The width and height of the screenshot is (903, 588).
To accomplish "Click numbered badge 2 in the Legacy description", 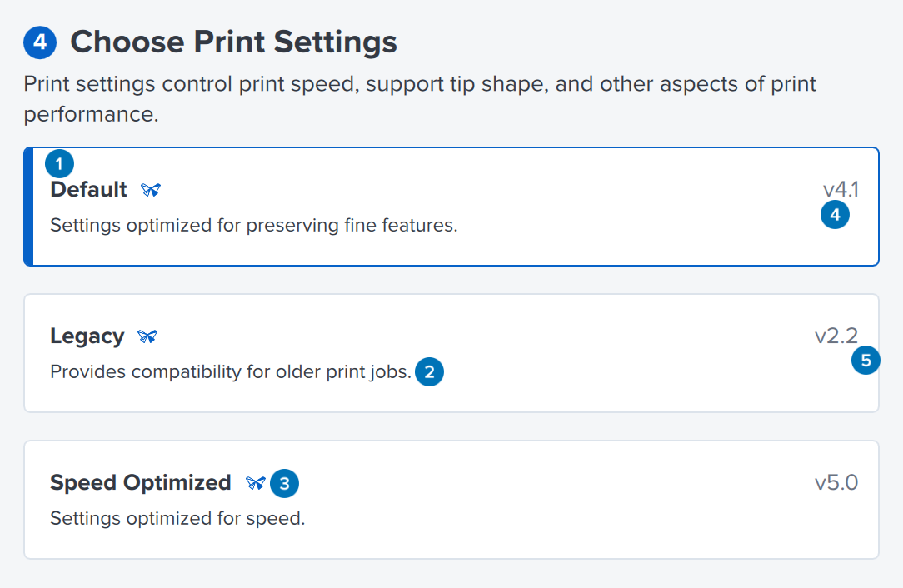I will [x=430, y=371].
